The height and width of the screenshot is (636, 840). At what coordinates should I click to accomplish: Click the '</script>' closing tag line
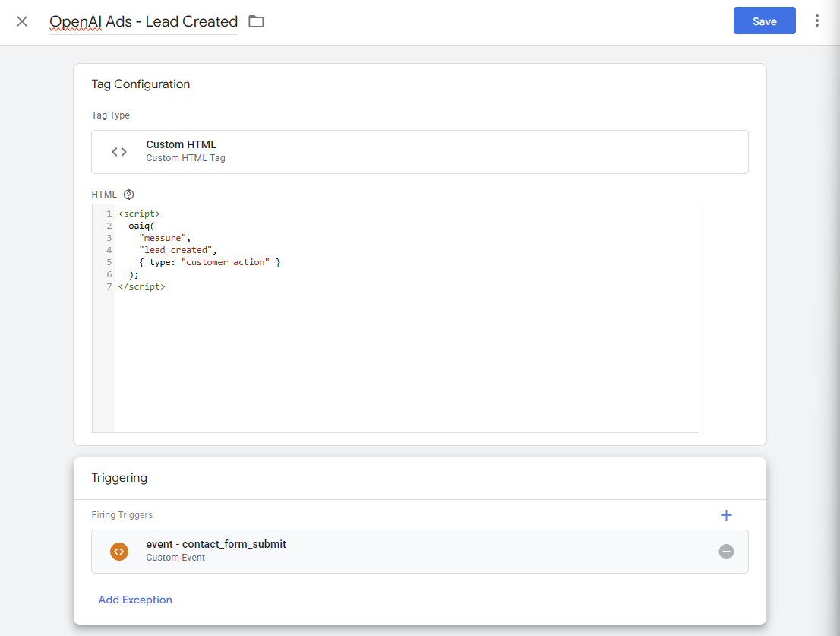pyautogui.click(x=141, y=286)
